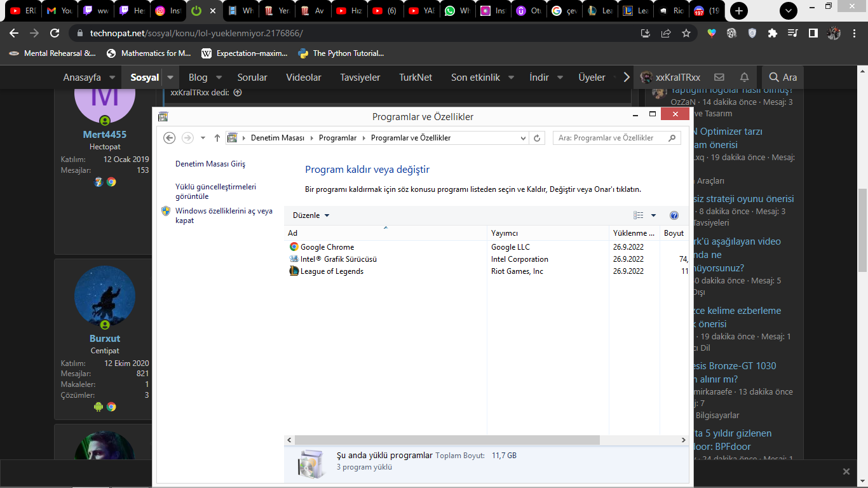Click Windows özelliklerini aç veya kapat
868x488 pixels.
click(x=224, y=215)
